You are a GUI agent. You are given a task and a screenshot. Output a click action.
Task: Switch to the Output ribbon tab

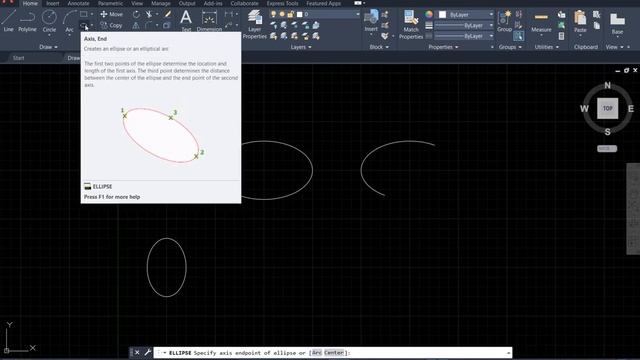[187, 3]
